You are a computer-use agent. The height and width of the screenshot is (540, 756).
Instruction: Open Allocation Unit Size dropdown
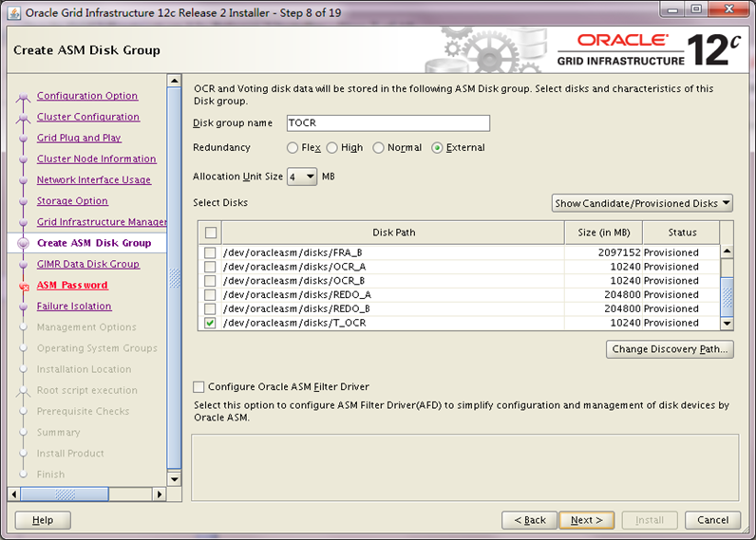[x=302, y=177]
